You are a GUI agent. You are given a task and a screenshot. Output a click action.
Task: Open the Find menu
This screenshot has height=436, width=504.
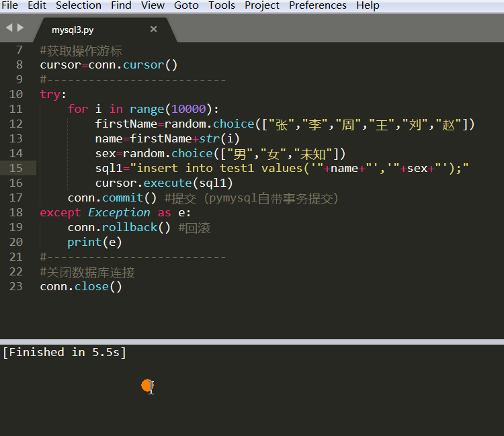point(121,5)
